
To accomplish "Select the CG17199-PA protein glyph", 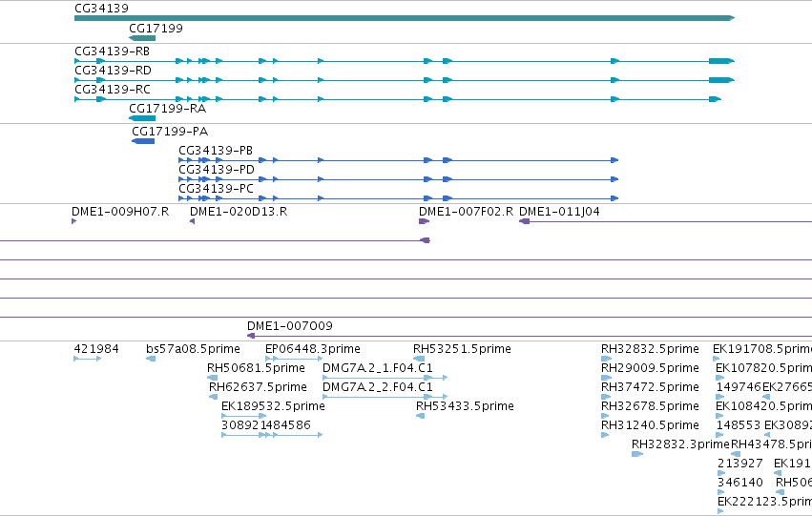I will 143,141.
